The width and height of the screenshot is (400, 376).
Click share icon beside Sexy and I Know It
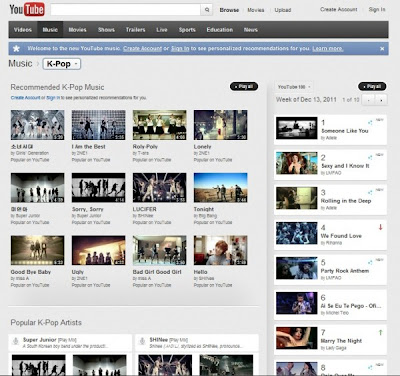pos(370,157)
